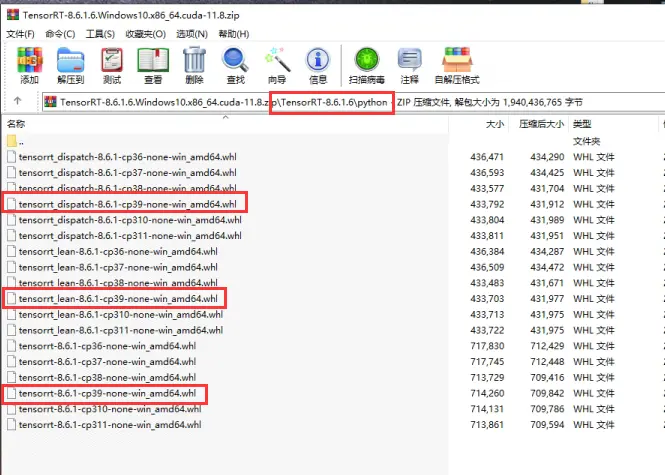Open the Commands (命令) menu

tap(60, 34)
